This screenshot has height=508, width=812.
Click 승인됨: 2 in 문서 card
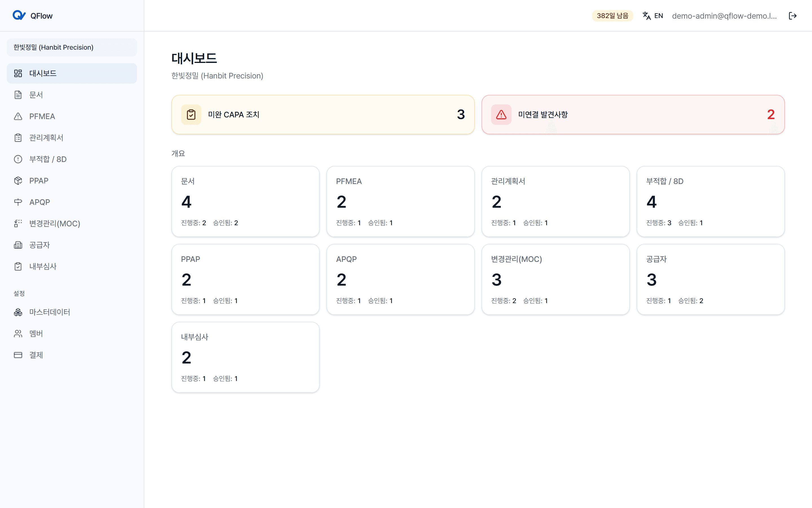226,223
